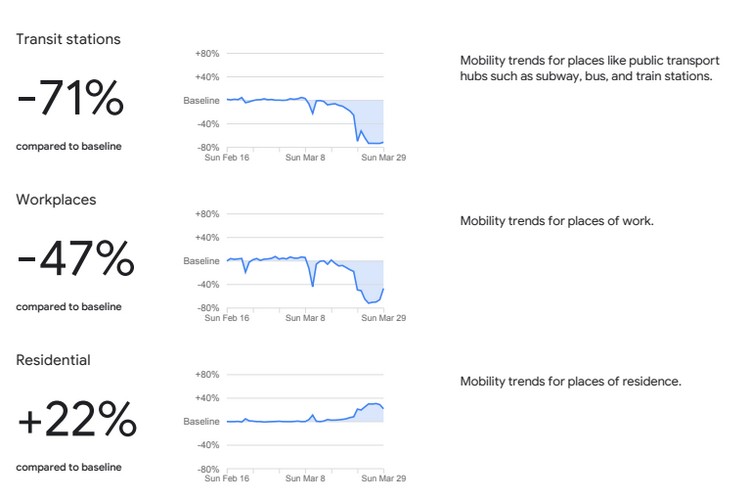The image size is (750, 500).
Task: Click Sun Mar 29 label on Residential chart
Action: [384, 478]
